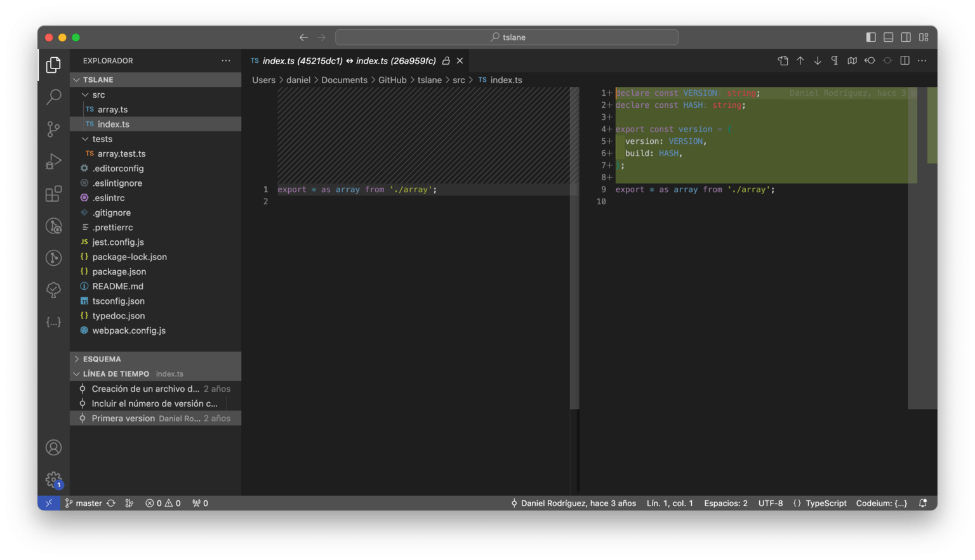Open the master branch picker in status bar
The image size is (975, 560).
coord(84,503)
